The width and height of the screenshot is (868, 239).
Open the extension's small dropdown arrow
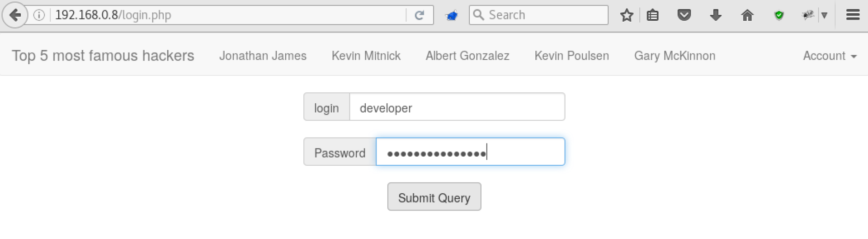(x=824, y=15)
